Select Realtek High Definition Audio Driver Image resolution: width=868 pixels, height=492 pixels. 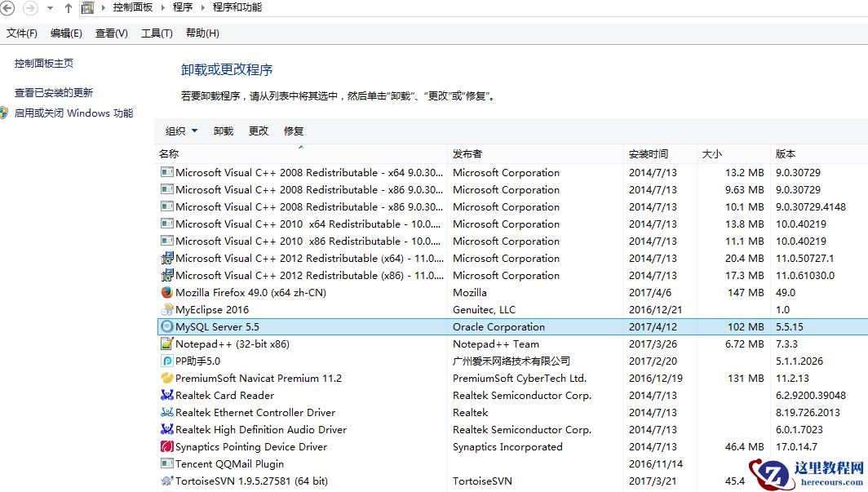tap(261, 430)
